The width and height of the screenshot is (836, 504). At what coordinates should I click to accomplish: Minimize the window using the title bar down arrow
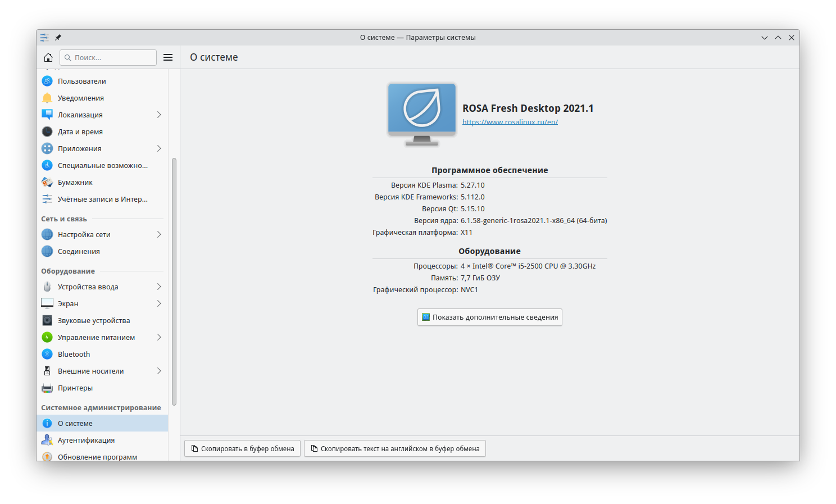pyautogui.click(x=765, y=38)
